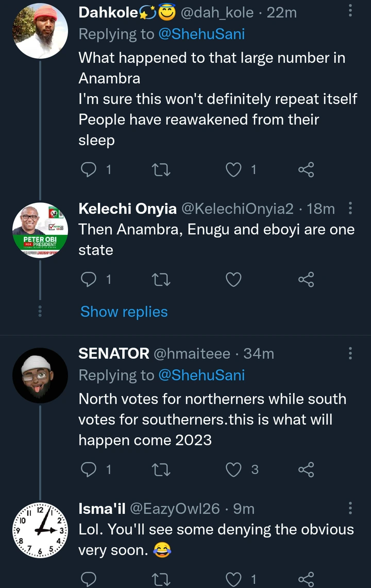This screenshot has width=371, height=588.
Task: Open more options on Isma'il's tweet
Action: [350, 509]
